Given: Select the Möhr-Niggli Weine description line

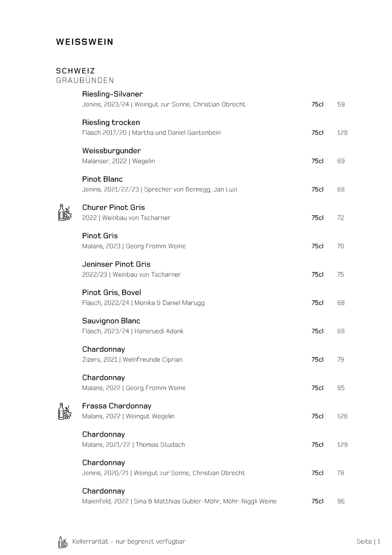Looking at the screenshot, I should point(179,501).
